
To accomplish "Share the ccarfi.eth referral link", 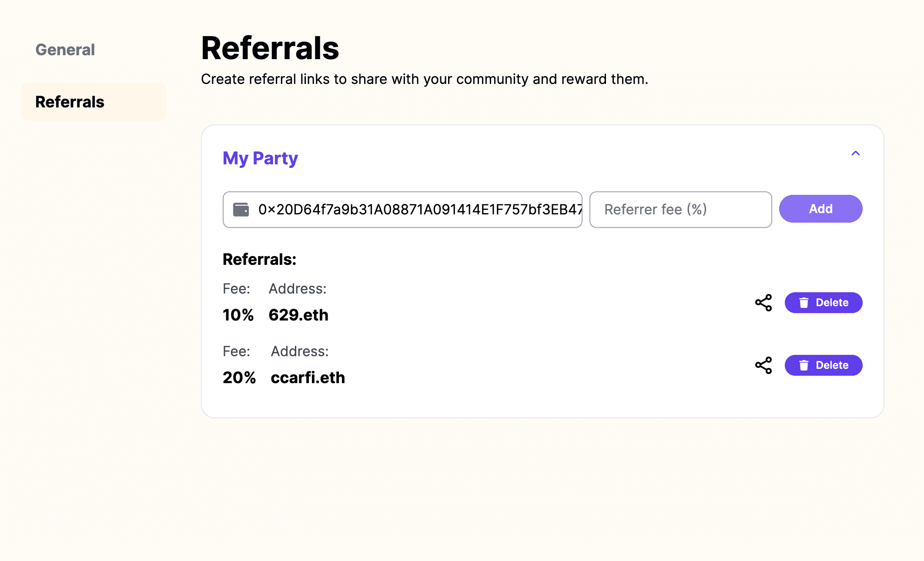I will coord(763,365).
